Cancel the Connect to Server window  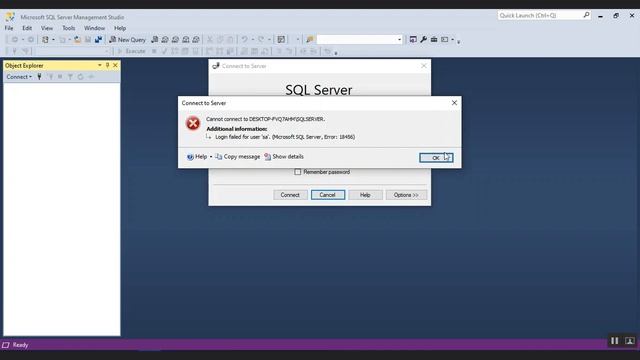point(328,195)
